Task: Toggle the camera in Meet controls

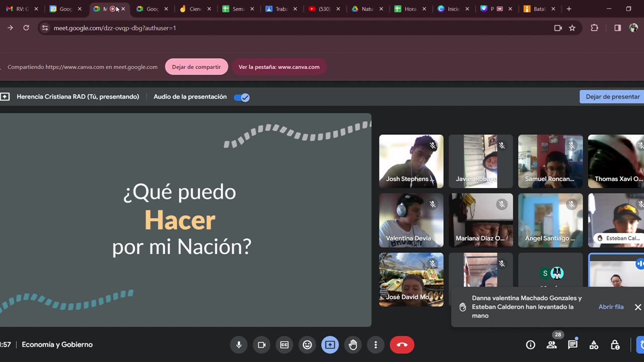Action: (262, 345)
